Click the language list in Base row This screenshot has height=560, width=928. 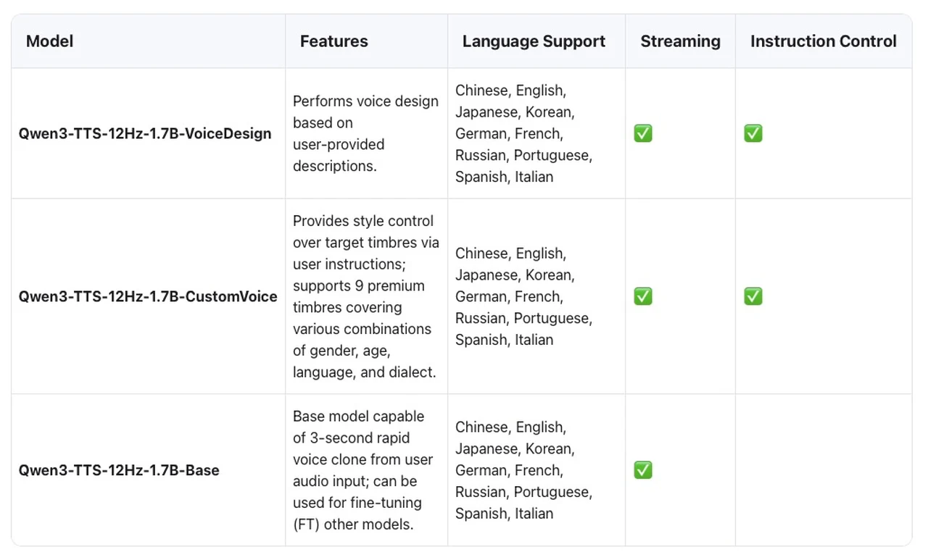pyautogui.click(x=523, y=470)
